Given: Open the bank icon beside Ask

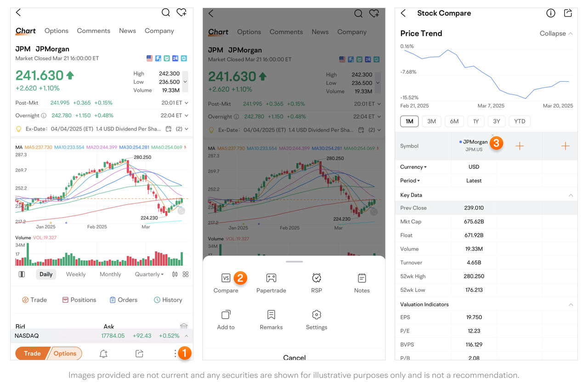Looking at the screenshot, I should 184,326.
